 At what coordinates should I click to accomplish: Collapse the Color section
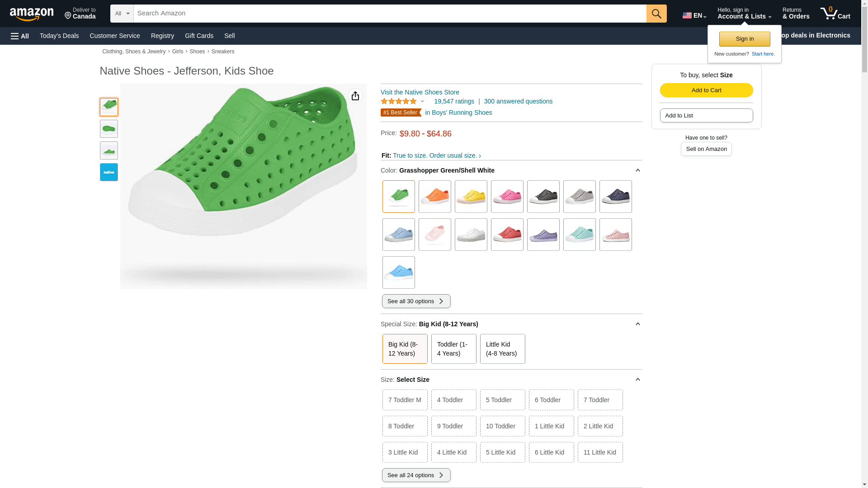637,170
